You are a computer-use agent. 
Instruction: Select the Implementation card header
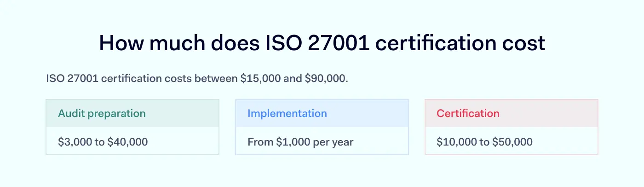point(322,113)
